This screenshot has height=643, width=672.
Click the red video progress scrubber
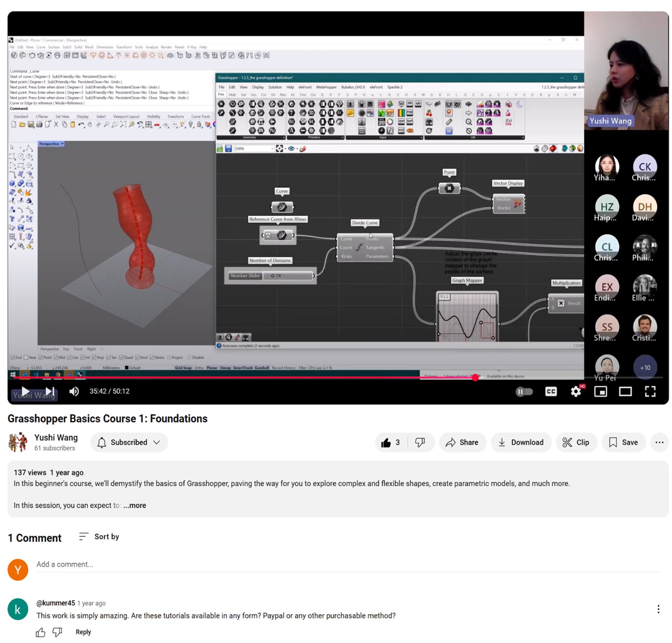(x=475, y=378)
